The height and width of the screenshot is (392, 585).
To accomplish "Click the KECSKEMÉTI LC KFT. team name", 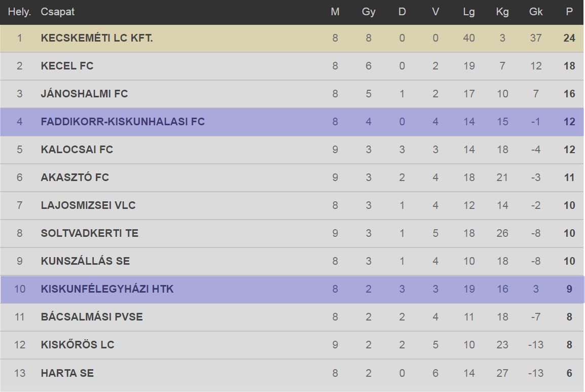I will [x=97, y=38].
